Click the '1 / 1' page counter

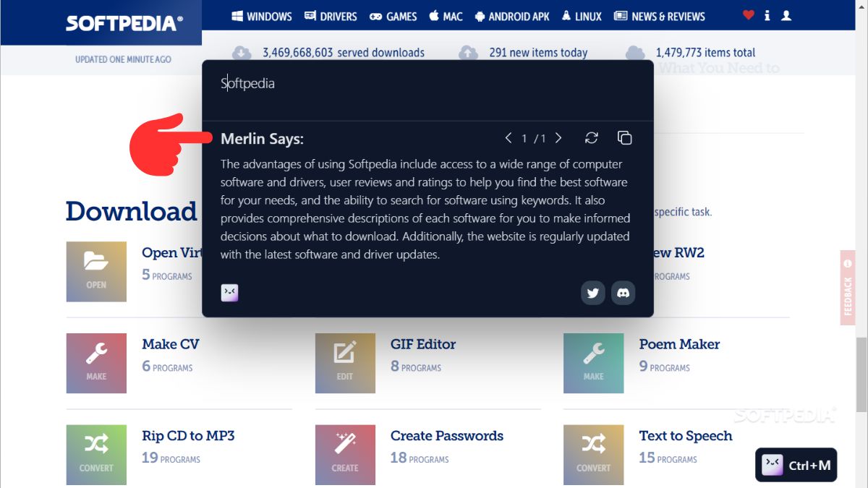(x=534, y=139)
